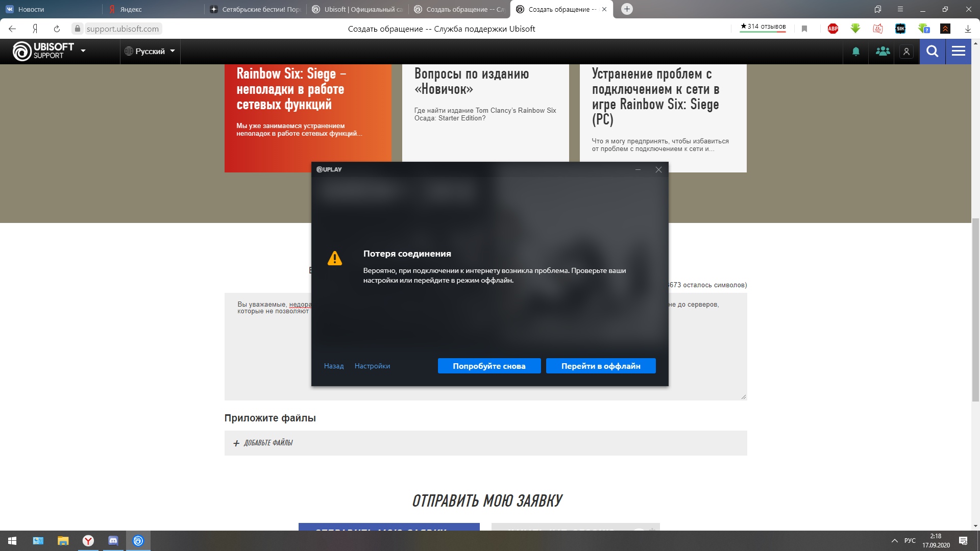The width and height of the screenshot is (980, 551).
Task: Open the community people icon
Action: [x=883, y=52]
